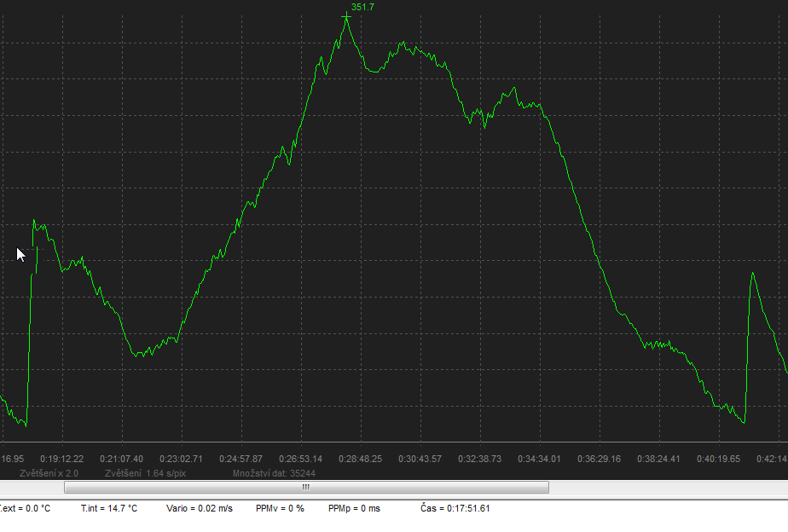This screenshot has width=788, height=532.
Task: Click the 0:40:19.65 time axis label
Action: click(718, 460)
